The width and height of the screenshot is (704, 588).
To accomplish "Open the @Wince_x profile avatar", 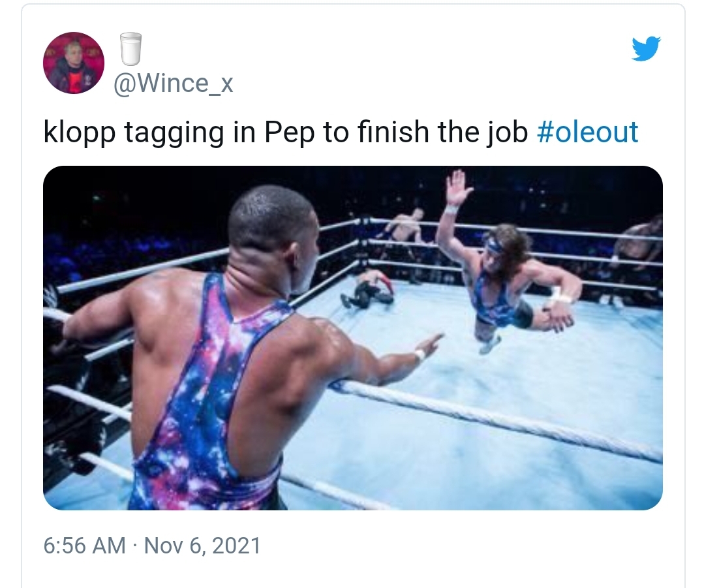I will point(74,63).
